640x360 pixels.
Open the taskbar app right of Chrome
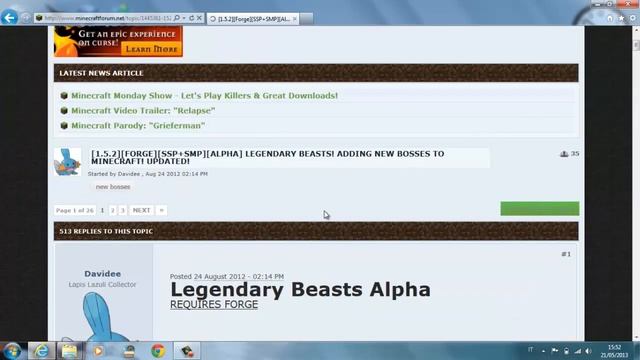pyautogui.click(x=187, y=351)
